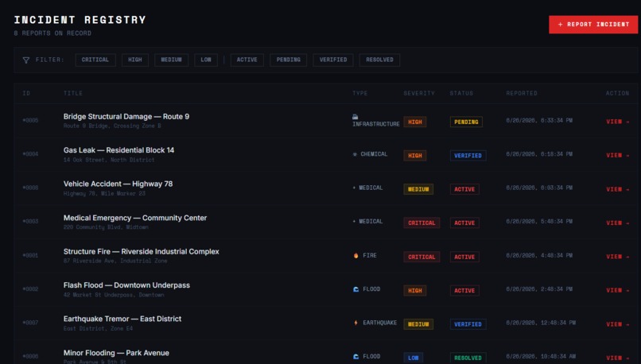Screen dimensions: 641x364
Task: View the Vehicle Accident Highway 78 incident
Action: tap(618, 189)
